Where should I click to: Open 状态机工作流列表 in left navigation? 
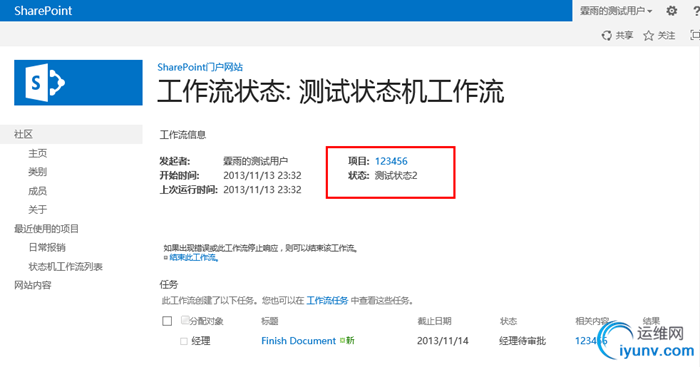coord(66,267)
